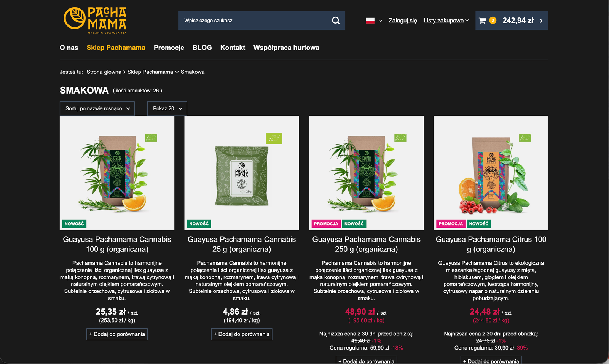Click PROMOCJA badge on Cannabis 250 g

[x=326, y=224]
